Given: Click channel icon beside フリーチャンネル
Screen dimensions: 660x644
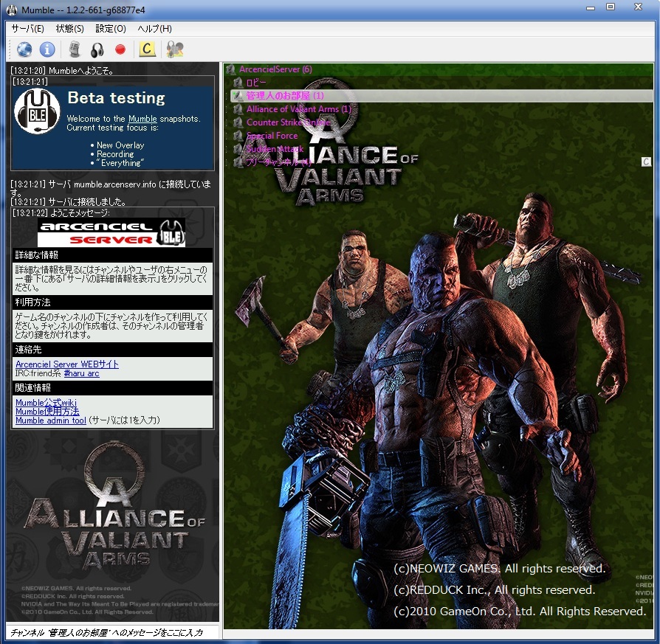Looking at the screenshot, I should click(238, 162).
